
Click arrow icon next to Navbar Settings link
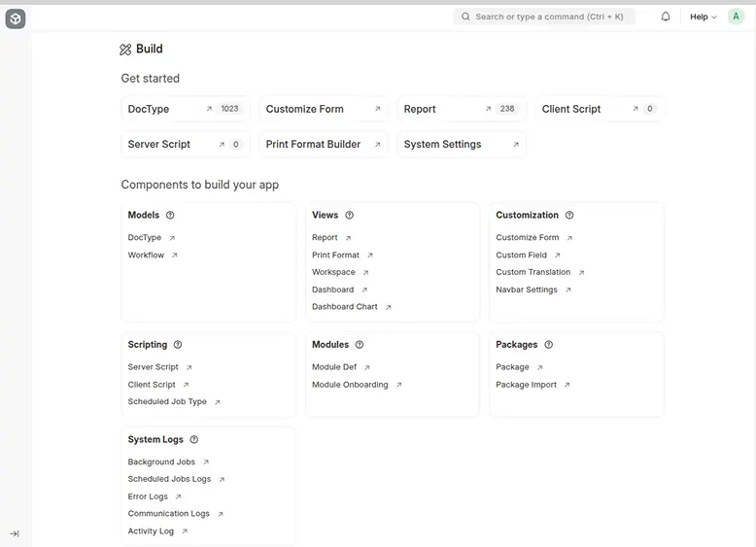click(x=568, y=291)
